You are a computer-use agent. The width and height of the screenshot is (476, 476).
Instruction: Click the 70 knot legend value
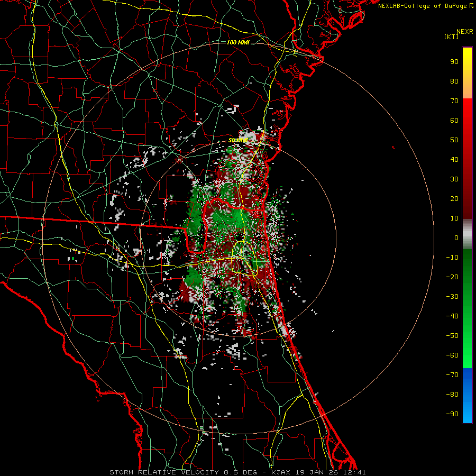pyautogui.click(x=454, y=101)
